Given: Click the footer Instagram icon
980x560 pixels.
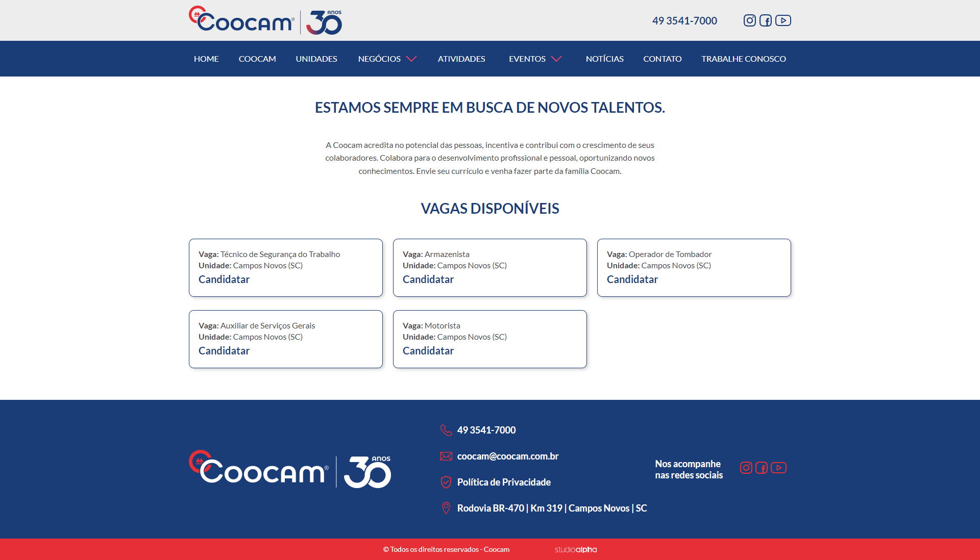Looking at the screenshot, I should pos(746,468).
